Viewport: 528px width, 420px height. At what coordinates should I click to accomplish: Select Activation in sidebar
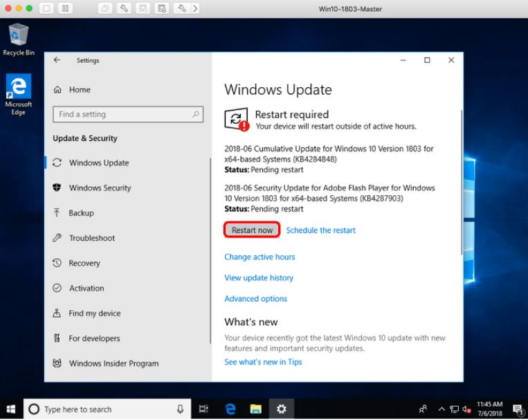(x=128, y=288)
